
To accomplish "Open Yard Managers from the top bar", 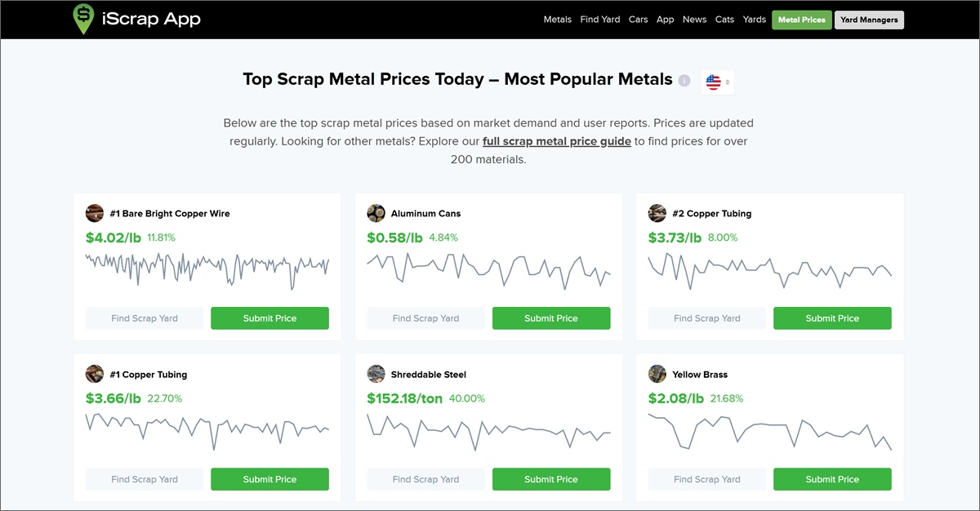I will point(869,19).
